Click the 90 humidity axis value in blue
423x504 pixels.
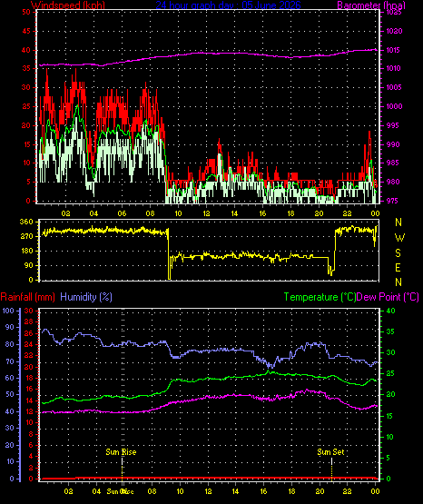[x=10, y=327]
